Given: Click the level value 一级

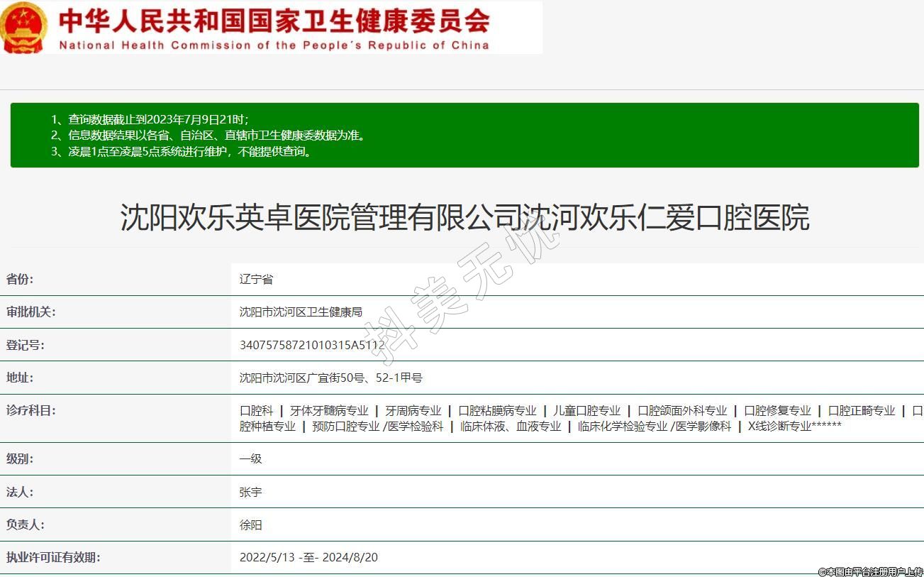Looking at the screenshot, I should pyautogui.click(x=251, y=459).
